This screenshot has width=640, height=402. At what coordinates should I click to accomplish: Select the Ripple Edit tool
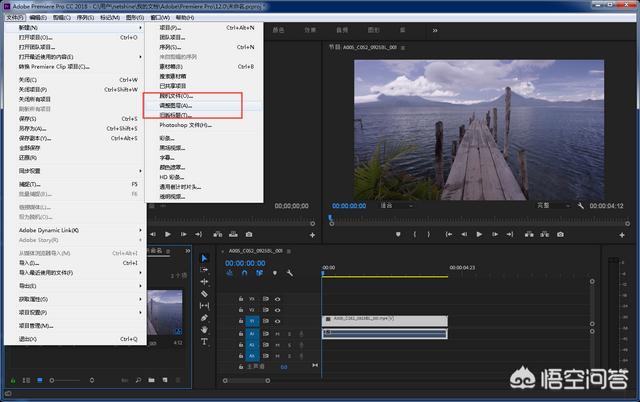[x=204, y=282]
